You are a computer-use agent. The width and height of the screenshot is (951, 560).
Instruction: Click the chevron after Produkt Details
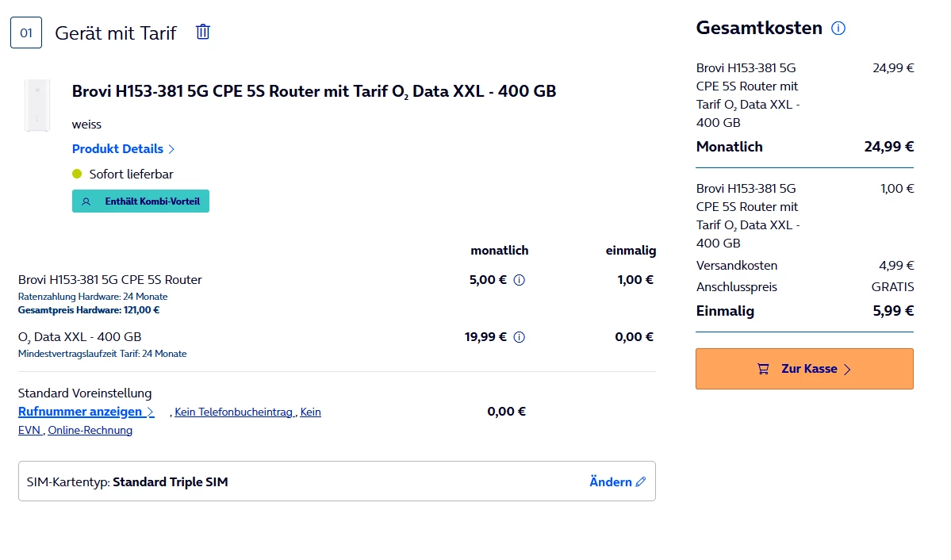(171, 149)
